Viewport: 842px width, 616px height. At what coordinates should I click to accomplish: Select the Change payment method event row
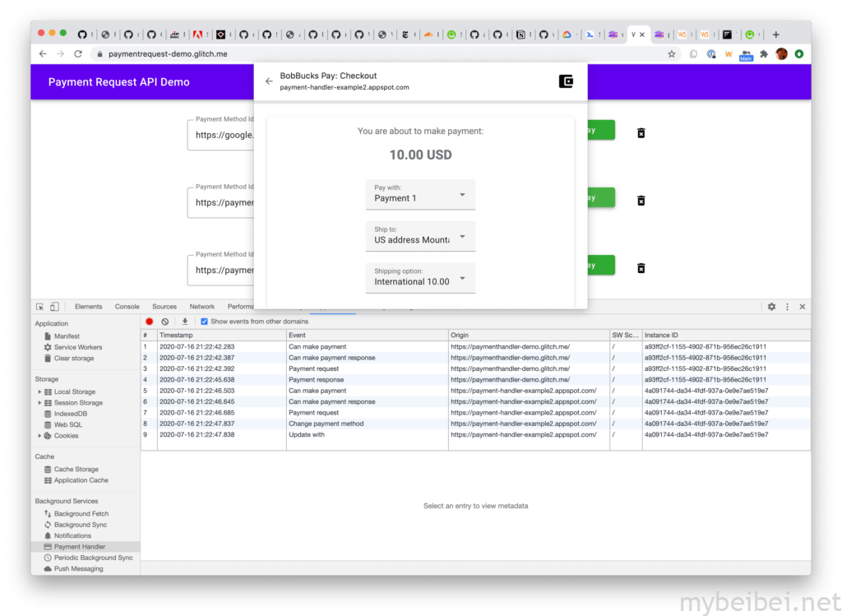pyautogui.click(x=326, y=424)
